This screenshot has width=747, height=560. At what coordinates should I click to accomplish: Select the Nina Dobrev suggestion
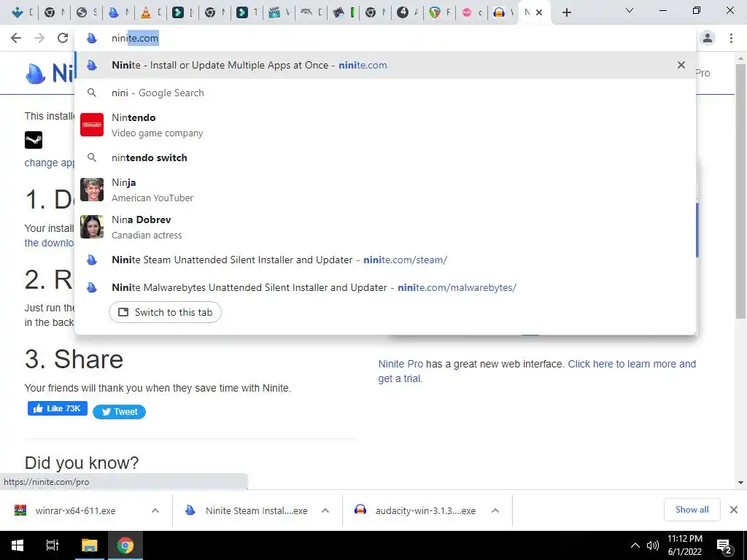click(385, 227)
